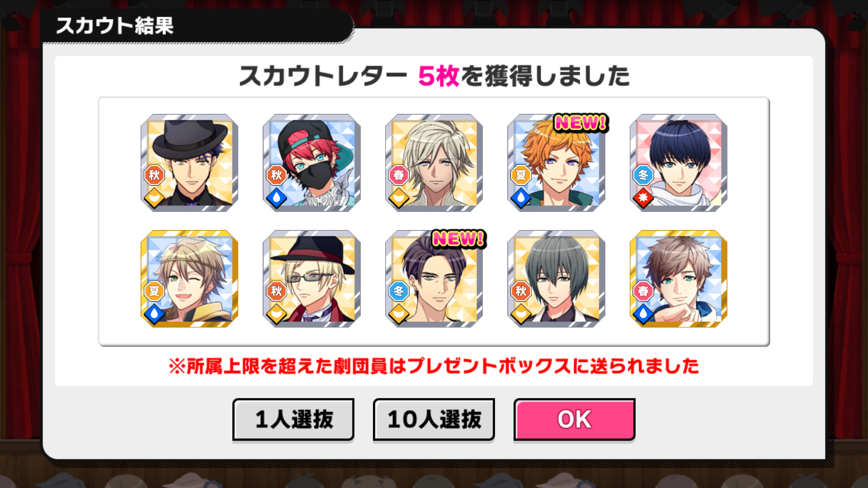The height and width of the screenshot is (488, 868).
Task: Select the dark blue-haired winter card
Action: [x=679, y=163]
